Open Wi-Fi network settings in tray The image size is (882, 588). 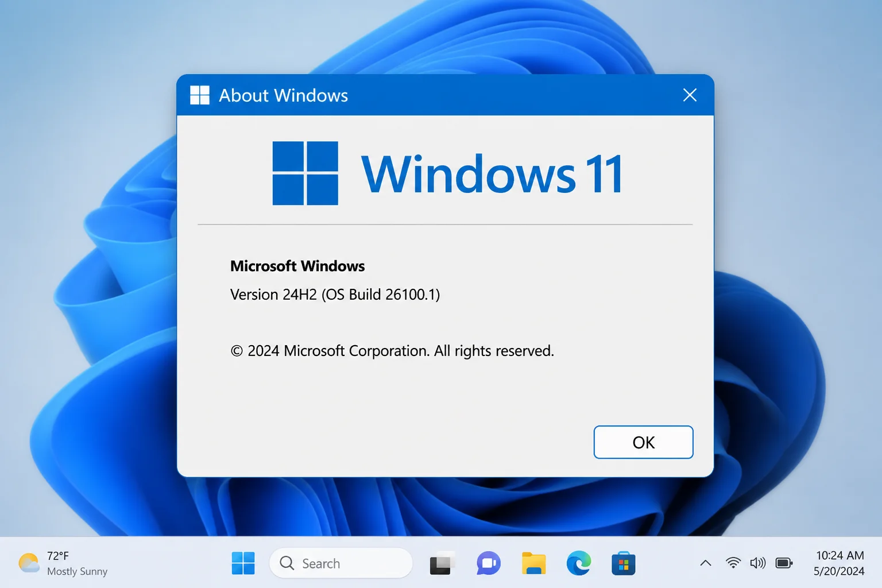click(733, 563)
